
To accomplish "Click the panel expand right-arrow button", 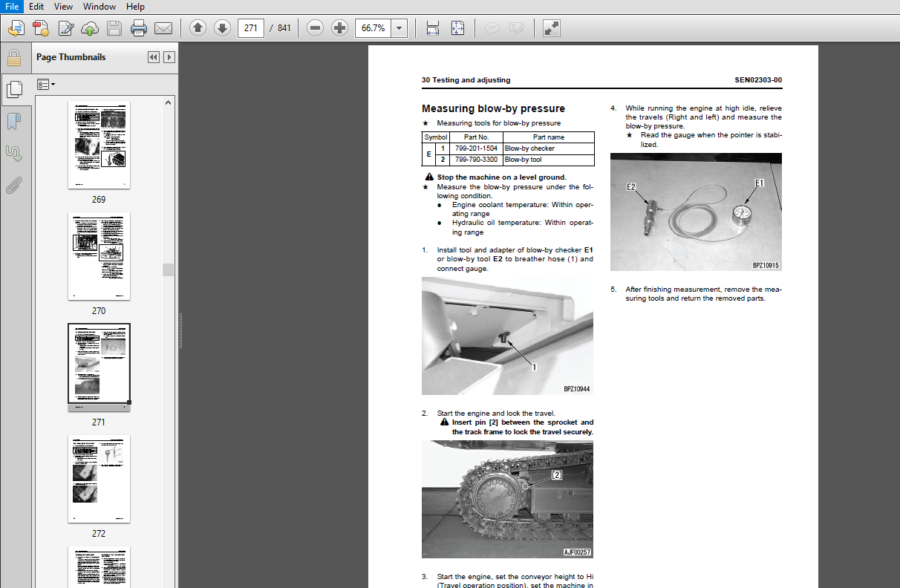I will (x=169, y=57).
